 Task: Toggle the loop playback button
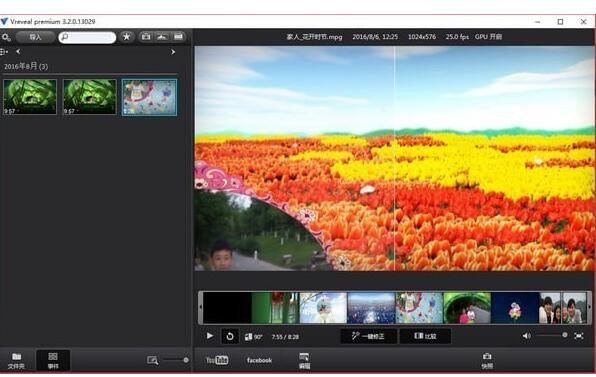pos(230,336)
